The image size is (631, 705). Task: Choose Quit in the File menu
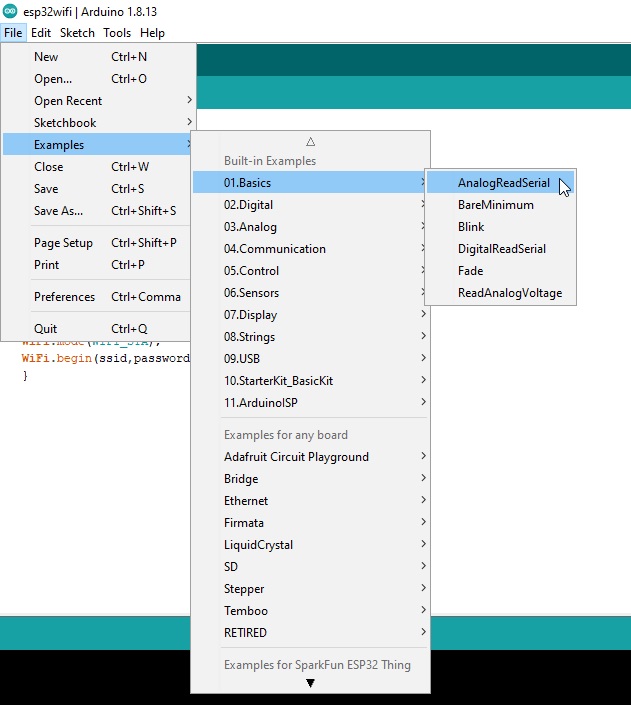click(97, 329)
